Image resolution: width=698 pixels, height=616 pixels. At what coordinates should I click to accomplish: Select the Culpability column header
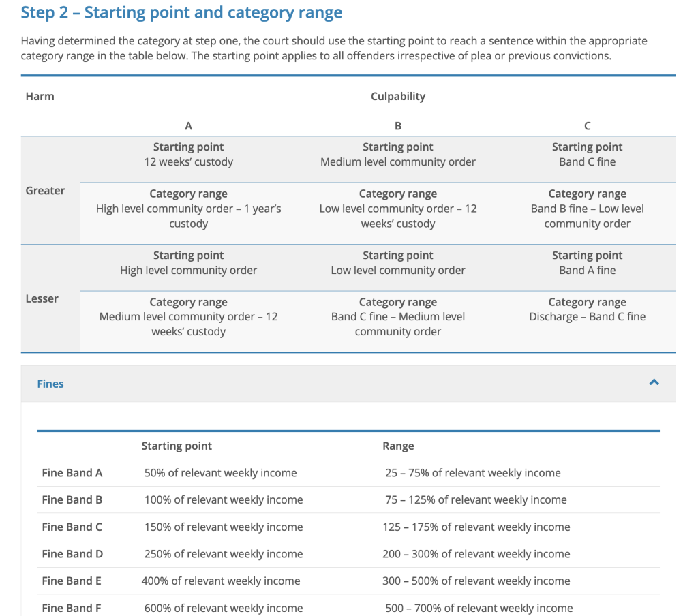pos(397,96)
